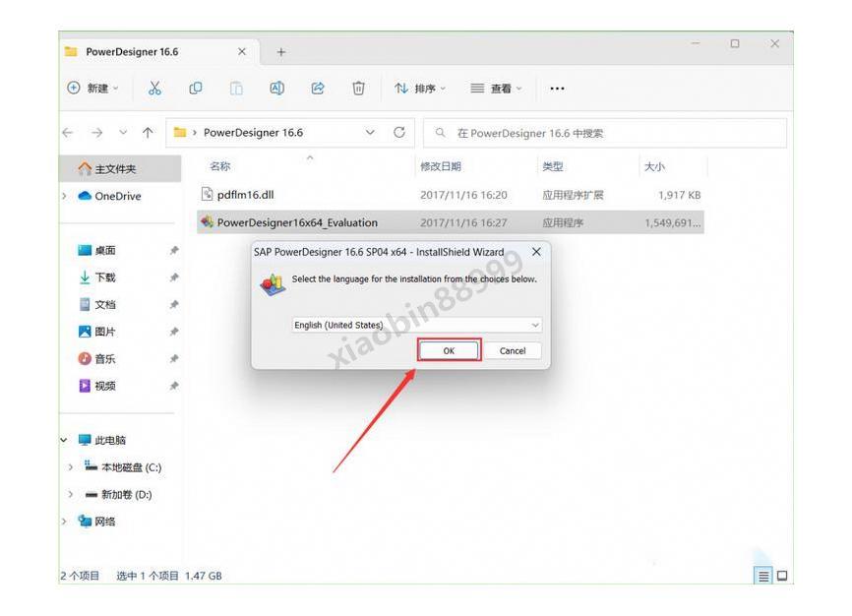
Task: Open 文档 (Documents) in the sidebar
Action: [97, 305]
